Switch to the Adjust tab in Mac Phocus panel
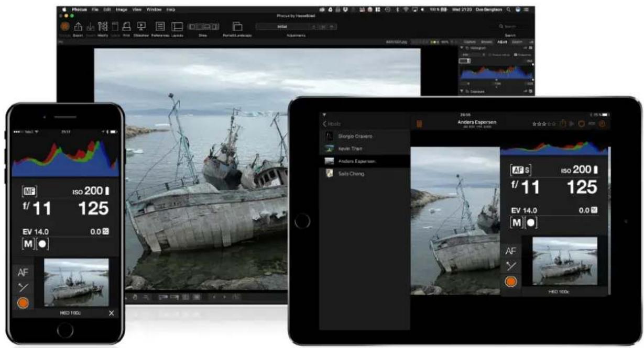Viewport: 644px width, 348px height. [x=501, y=41]
